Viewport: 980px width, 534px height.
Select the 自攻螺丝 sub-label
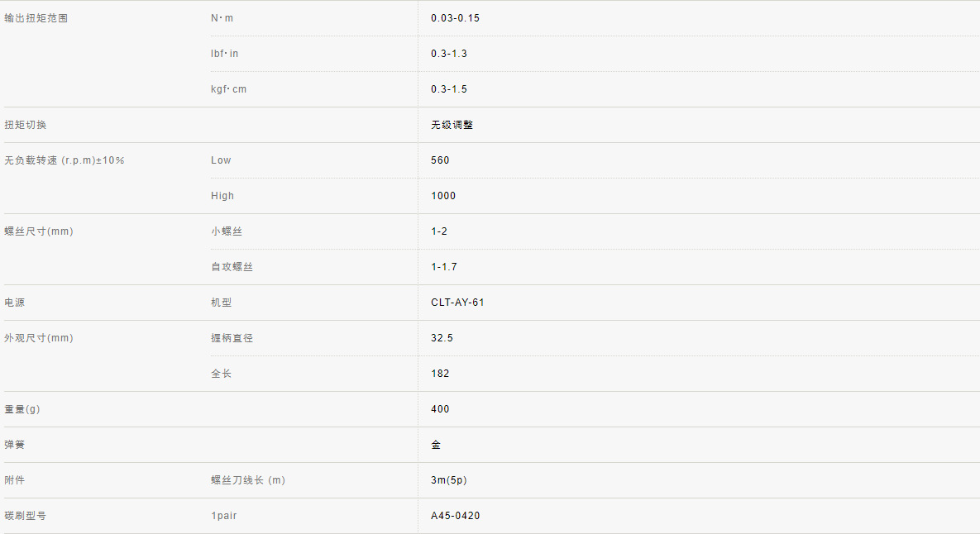[x=232, y=267]
